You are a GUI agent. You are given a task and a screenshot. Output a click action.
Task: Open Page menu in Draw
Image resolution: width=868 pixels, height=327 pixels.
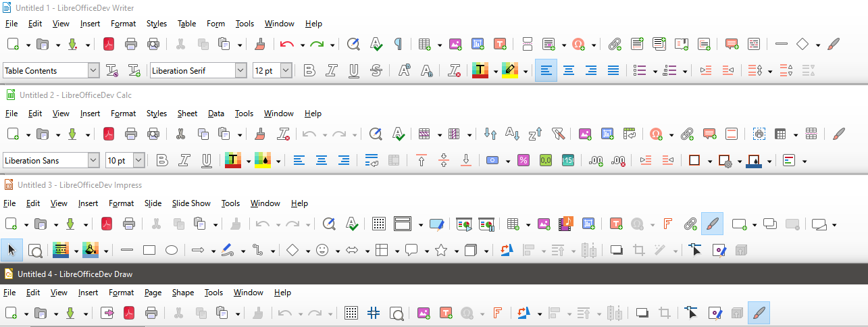[153, 293]
